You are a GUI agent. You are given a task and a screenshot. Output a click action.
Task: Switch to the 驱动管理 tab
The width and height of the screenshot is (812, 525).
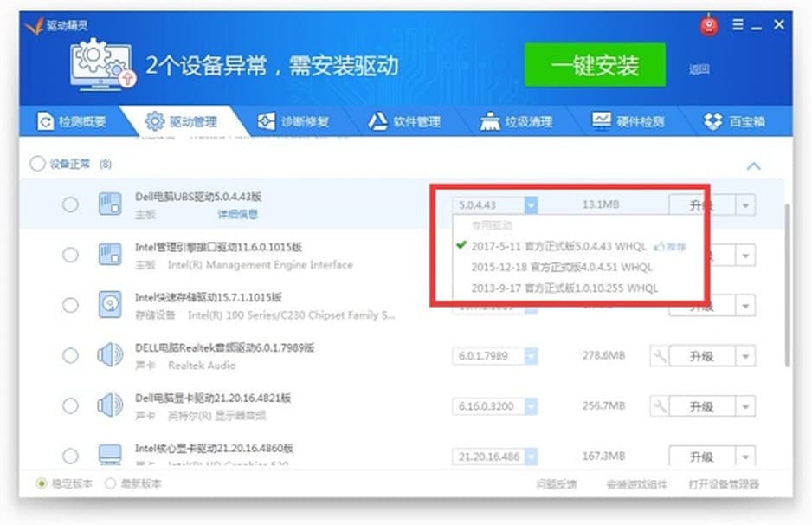click(181, 122)
